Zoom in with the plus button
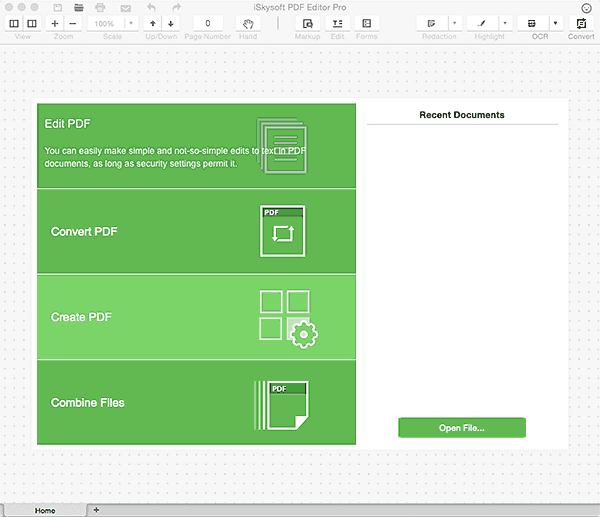 55,24
